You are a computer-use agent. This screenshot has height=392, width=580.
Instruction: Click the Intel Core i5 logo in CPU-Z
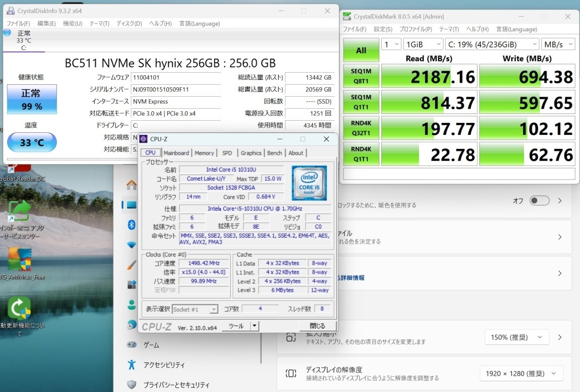click(x=309, y=183)
